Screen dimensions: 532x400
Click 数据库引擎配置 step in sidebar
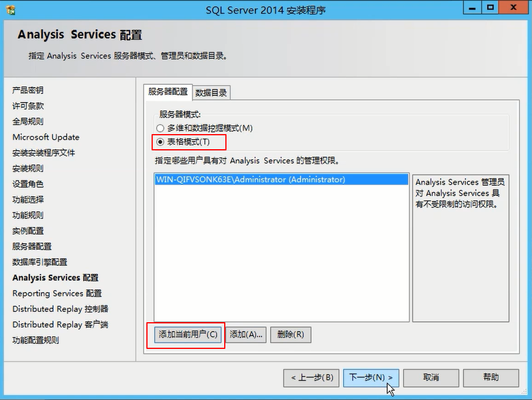[x=39, y=262]
